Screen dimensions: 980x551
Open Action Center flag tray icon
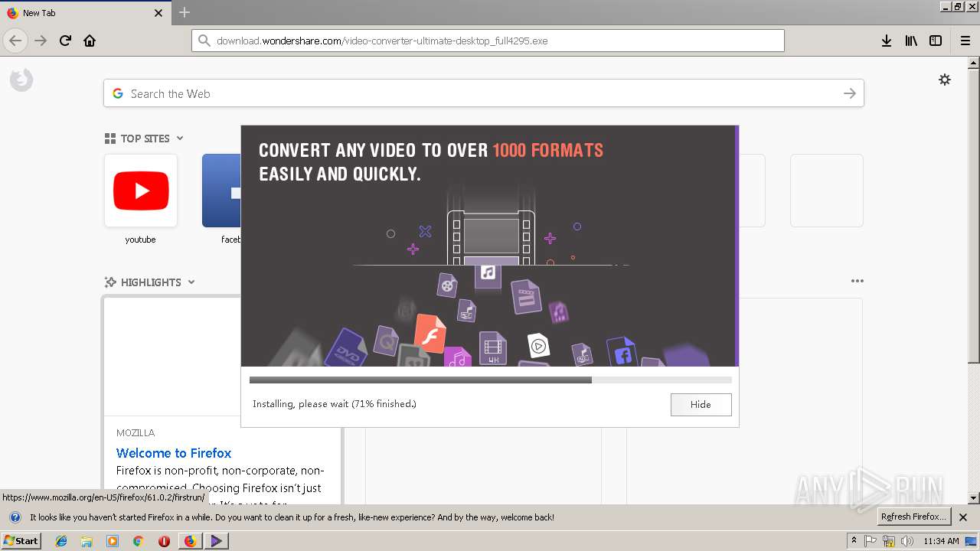pyautogui.click(x=871, y=541)
